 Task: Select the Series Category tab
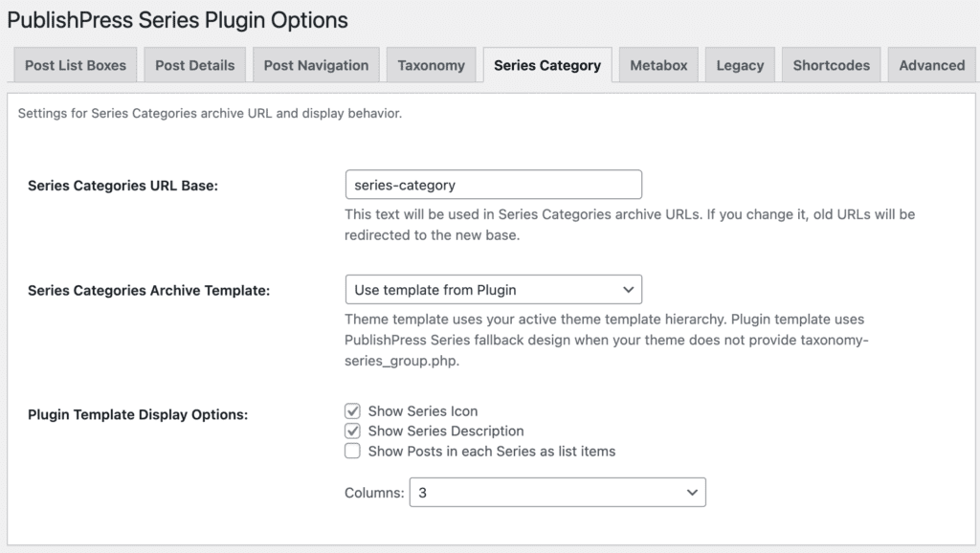[547, 65]
